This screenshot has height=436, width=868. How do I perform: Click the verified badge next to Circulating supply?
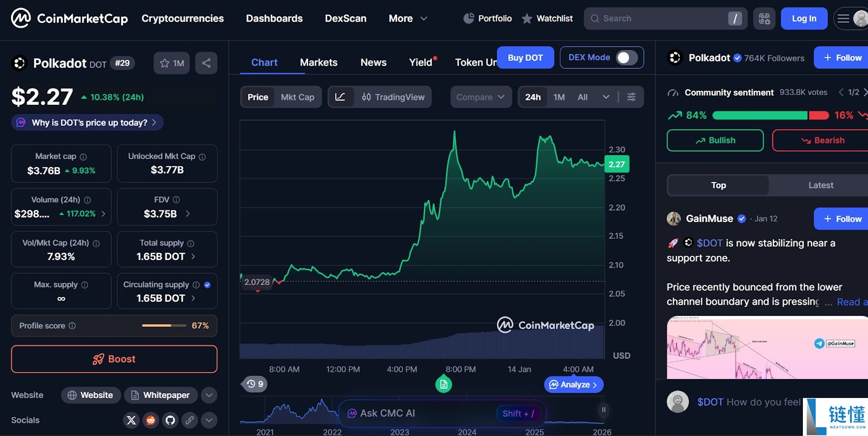tap(207, 285)
